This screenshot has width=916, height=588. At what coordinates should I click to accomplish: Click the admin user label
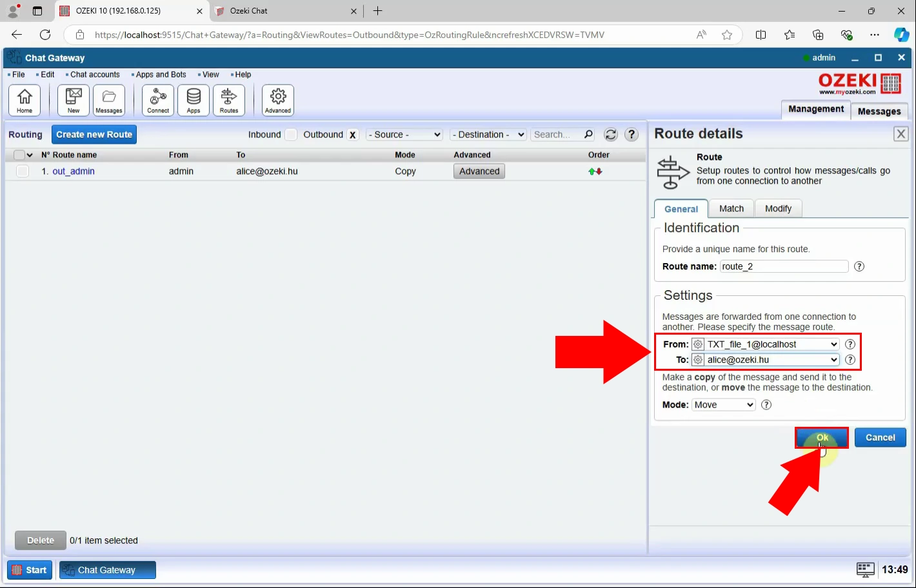(x=824, y=57)
